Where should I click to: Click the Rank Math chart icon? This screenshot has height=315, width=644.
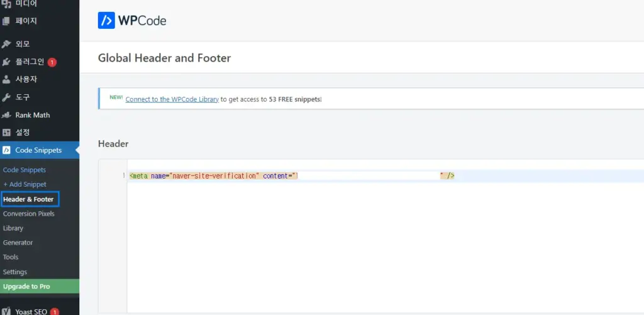[6, 115]
